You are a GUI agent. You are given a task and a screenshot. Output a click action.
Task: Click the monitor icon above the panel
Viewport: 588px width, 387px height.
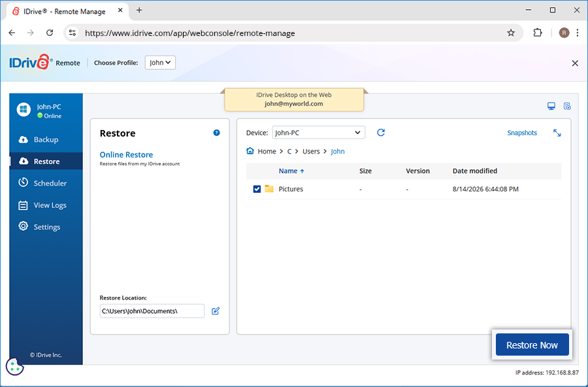click(551, 106)
